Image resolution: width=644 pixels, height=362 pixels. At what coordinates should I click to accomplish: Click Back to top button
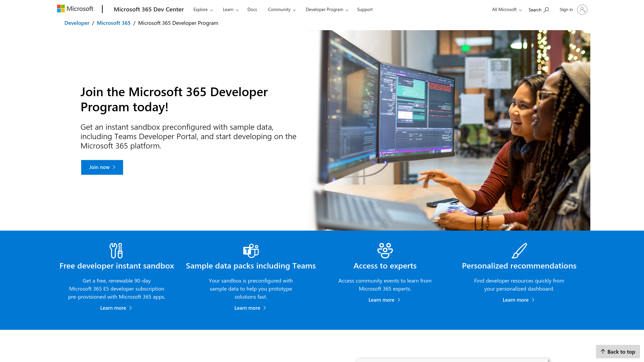point(618,351)
